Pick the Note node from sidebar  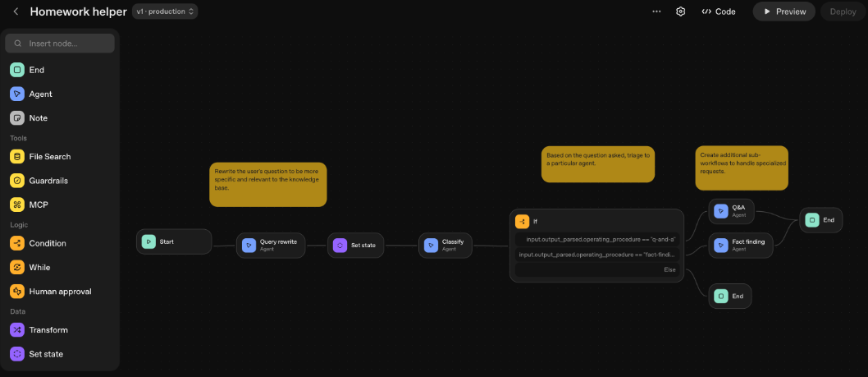pos(38,117)
